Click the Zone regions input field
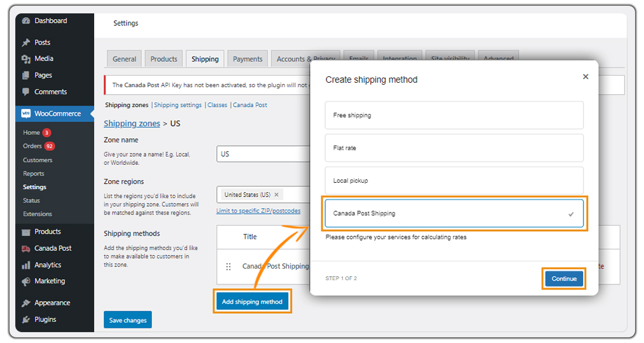 pyautogui.click(x=263, y=195)
